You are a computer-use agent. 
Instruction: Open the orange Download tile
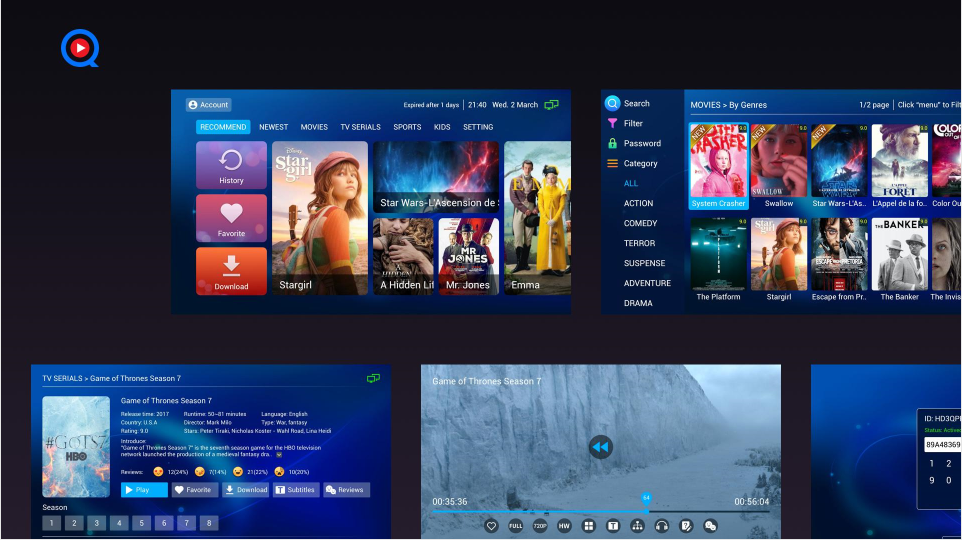coord(231,271)
